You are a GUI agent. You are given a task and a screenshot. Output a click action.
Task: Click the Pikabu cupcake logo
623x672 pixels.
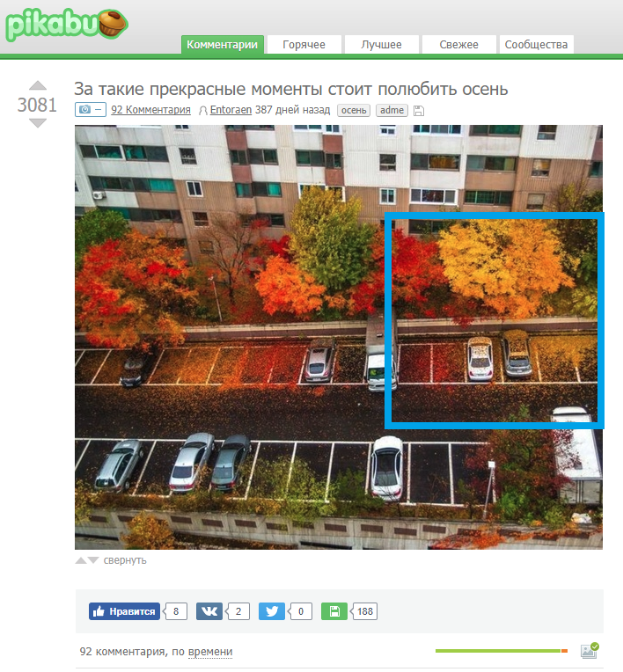[x=67, y=25]
